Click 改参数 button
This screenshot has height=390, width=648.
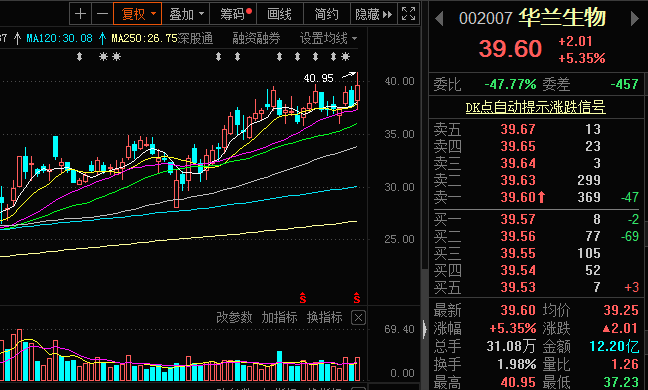(x=234, y=317)
